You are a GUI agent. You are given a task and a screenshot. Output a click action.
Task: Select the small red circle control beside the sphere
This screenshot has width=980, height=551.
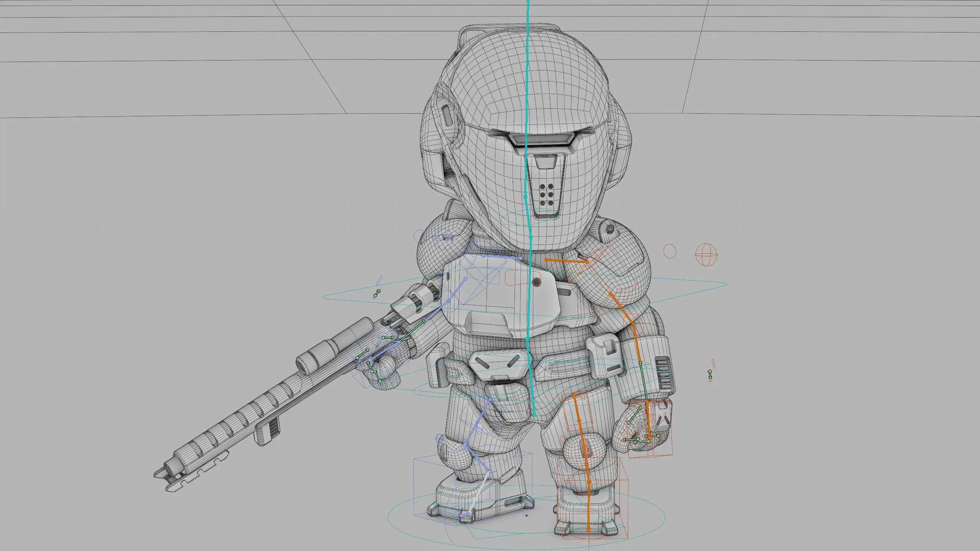670,251
